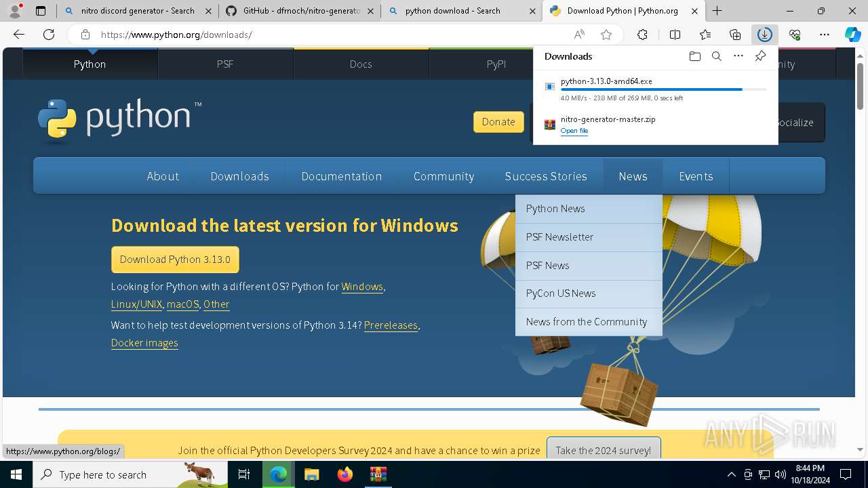Open the Events menu

click(696, 176)
